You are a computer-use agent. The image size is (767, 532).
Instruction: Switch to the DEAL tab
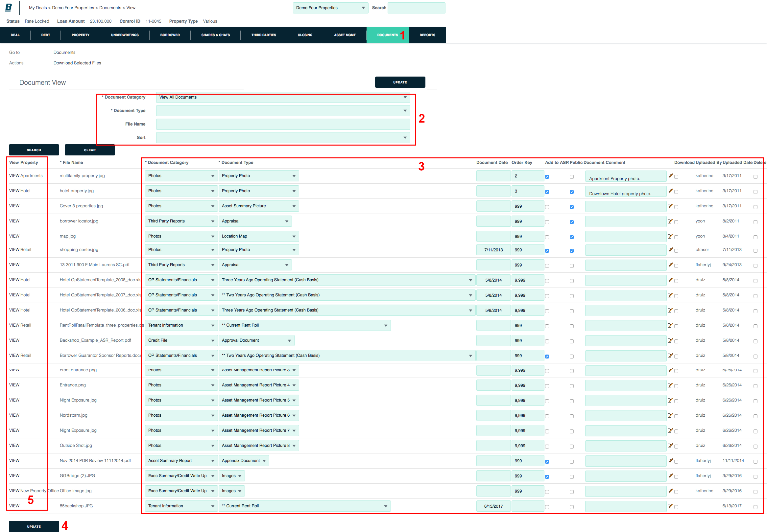(x=15, y=35)
